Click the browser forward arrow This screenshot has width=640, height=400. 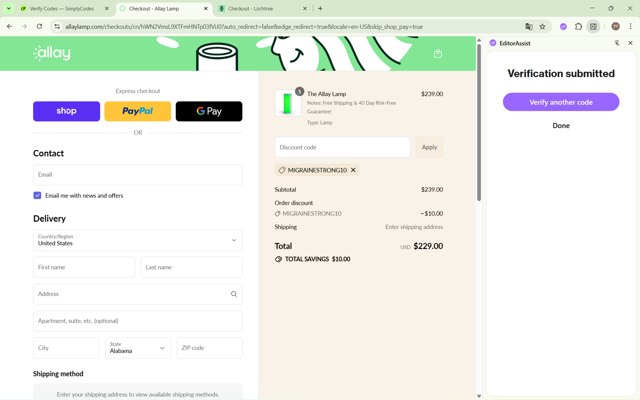(x=24, y=27)
